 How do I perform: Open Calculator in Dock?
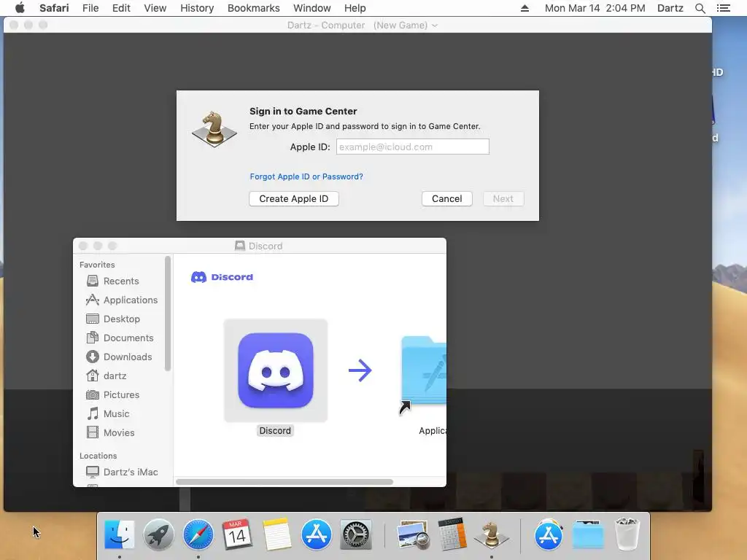coord(452,534)
